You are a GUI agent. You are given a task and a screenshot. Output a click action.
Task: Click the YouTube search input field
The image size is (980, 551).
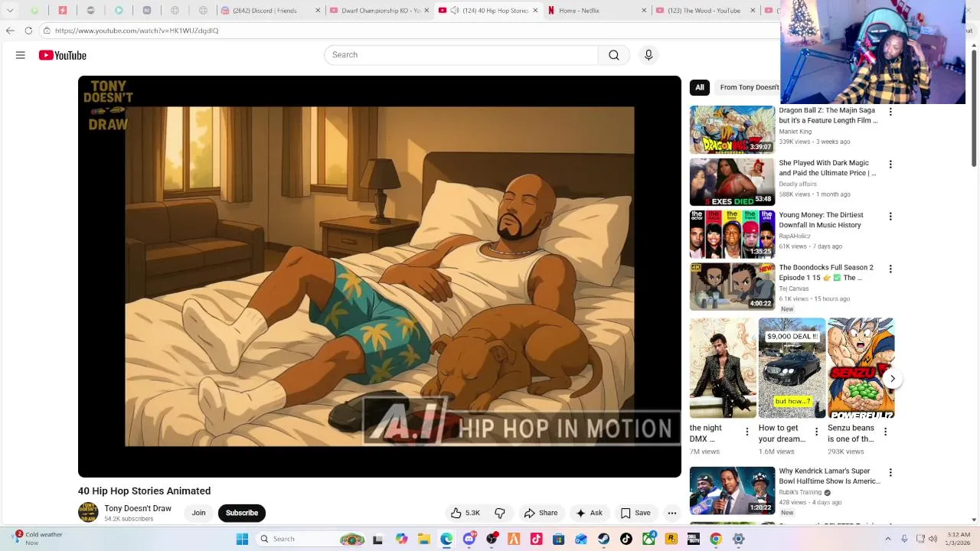[x=462, y=55]
